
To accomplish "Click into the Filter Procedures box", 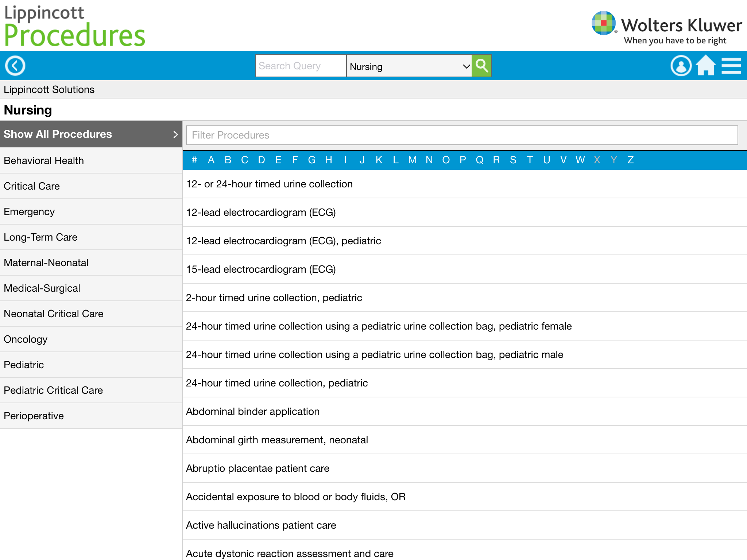I will (x=462, y=135).
